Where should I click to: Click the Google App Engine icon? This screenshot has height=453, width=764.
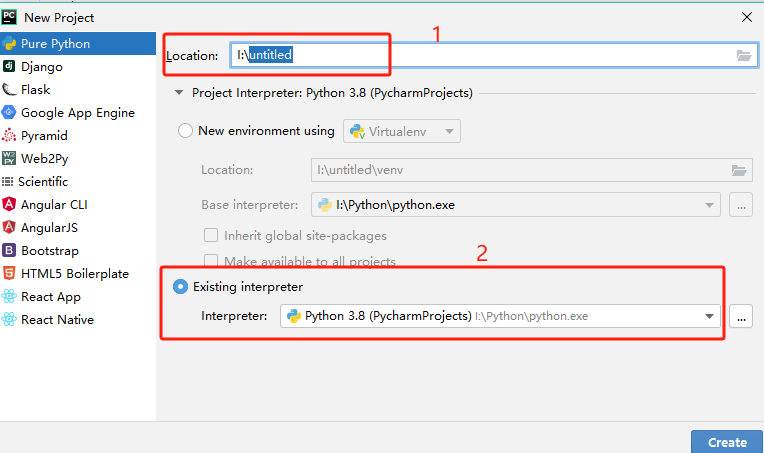[x=9, y=113]
